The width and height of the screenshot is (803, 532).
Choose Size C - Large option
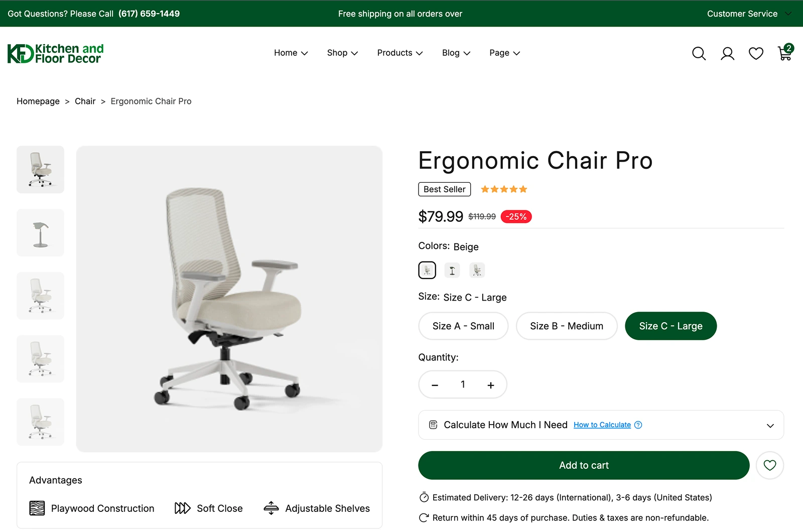click(x=671, y=326)
